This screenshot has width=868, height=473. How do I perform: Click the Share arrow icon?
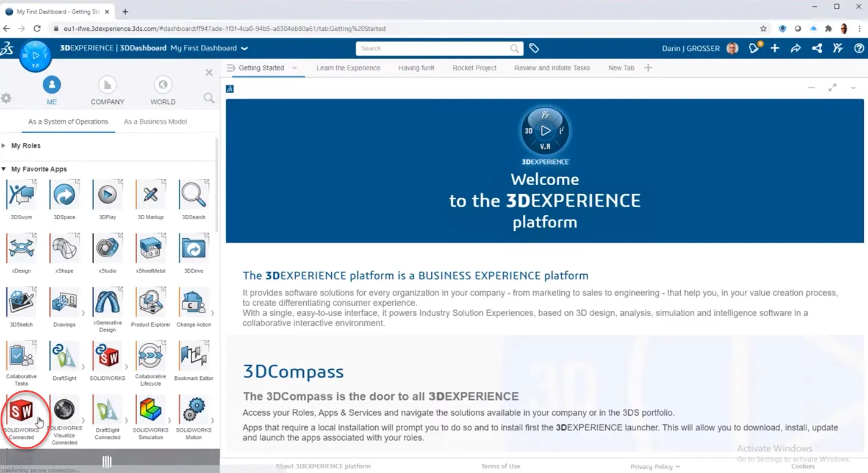(x=795, y=49)
